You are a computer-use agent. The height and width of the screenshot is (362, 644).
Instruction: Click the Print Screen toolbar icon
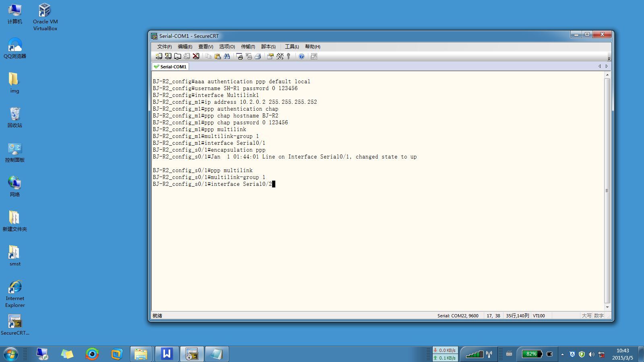coord(239,56)
